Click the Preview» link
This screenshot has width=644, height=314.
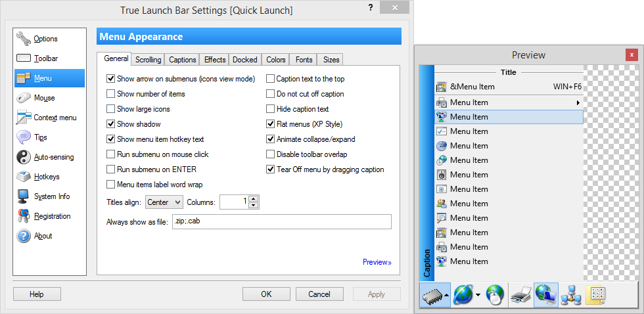click(377, 262)
